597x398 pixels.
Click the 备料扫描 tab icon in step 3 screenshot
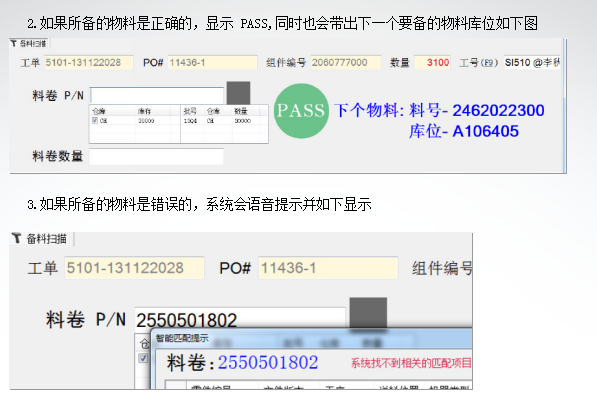pos(16,238)
